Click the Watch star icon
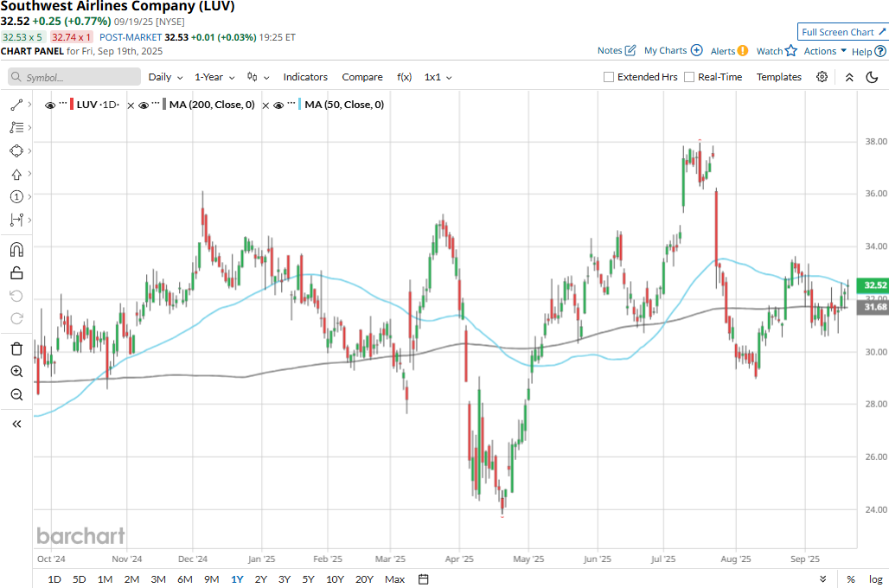The width and height of the screenshot is (889, 588). pyautogui.click(x=791, y=51)
